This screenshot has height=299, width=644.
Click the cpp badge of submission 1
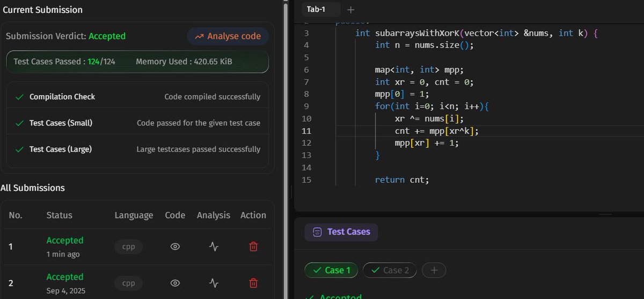pyautogui.click(x=129, y=246)
